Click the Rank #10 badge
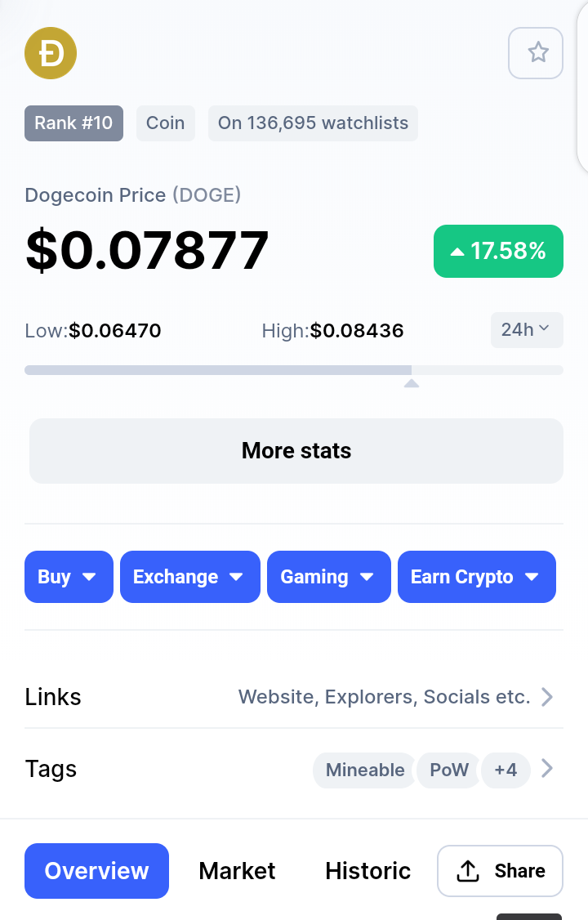Image resolution: width=588 pixels, height=920 pixels. tap(73, 123)
